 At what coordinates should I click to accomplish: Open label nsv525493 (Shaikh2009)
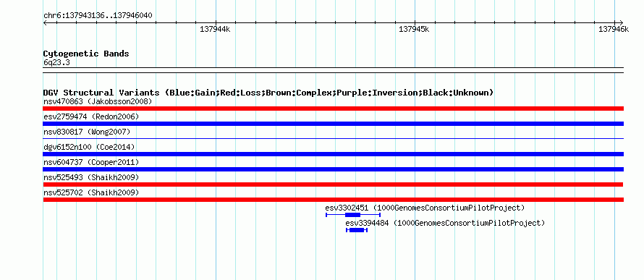coord(91,177)
